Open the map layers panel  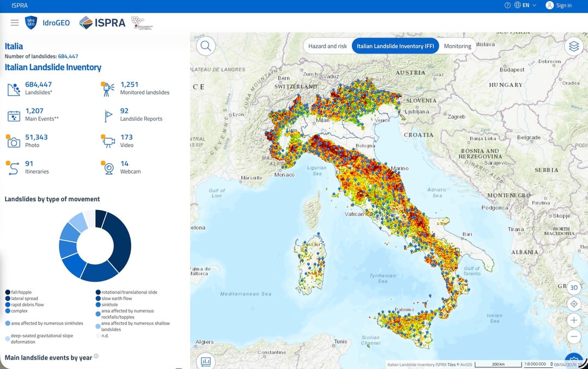coord(573,46)
